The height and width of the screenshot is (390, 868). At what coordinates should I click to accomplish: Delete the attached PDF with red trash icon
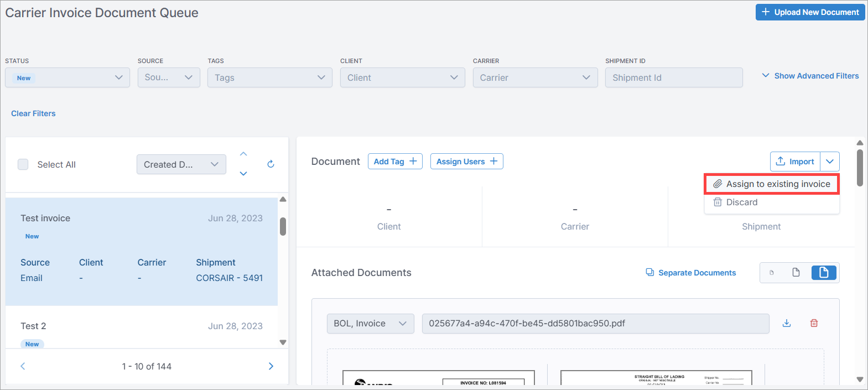[x=814, y=323]
